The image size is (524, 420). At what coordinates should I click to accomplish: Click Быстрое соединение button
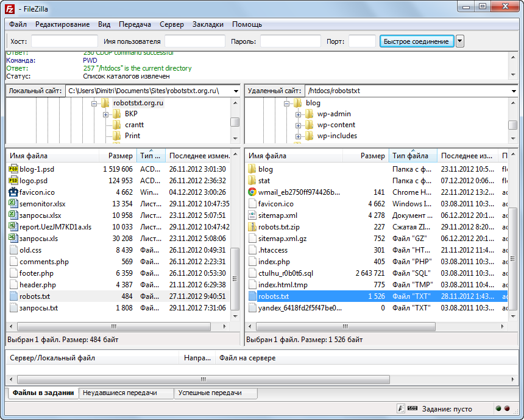416,41
